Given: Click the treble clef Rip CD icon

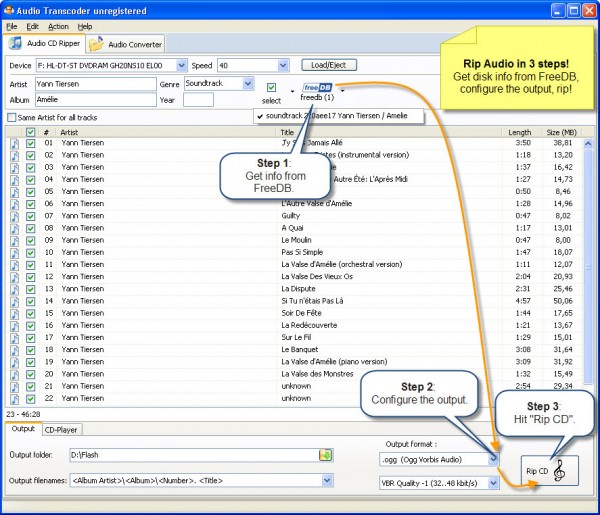Looking at the screenshot, I should pos(559,471).
